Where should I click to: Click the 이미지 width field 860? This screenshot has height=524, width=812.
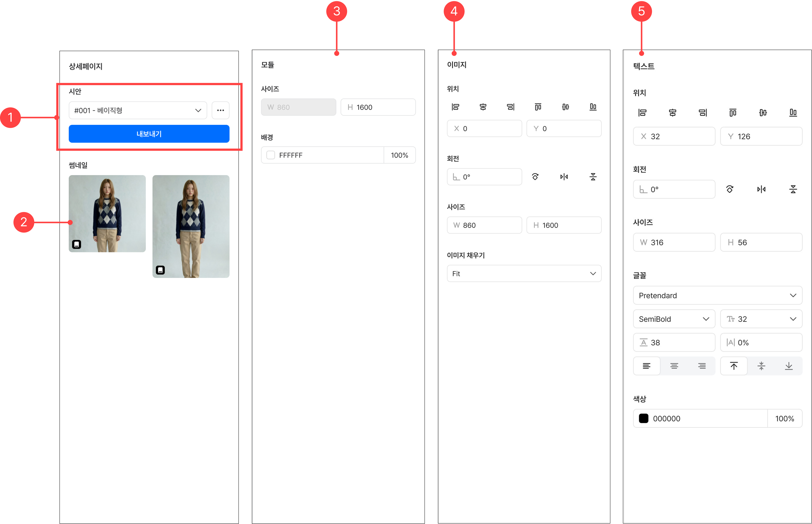(x=484, y=225)
